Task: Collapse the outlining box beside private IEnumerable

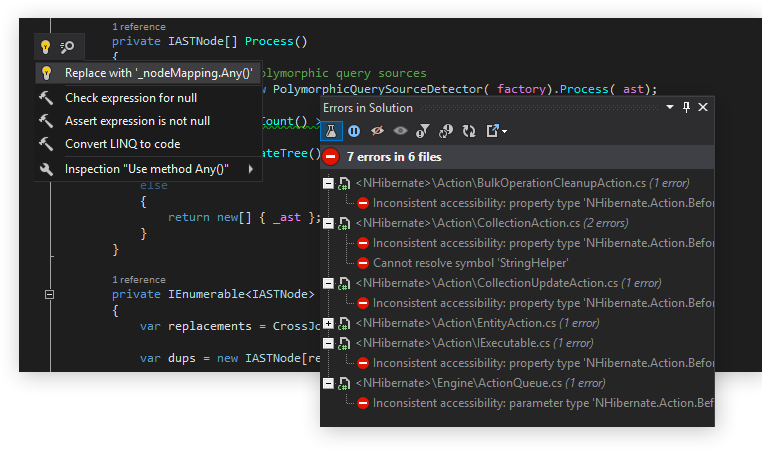Action: tap(48, 294)
